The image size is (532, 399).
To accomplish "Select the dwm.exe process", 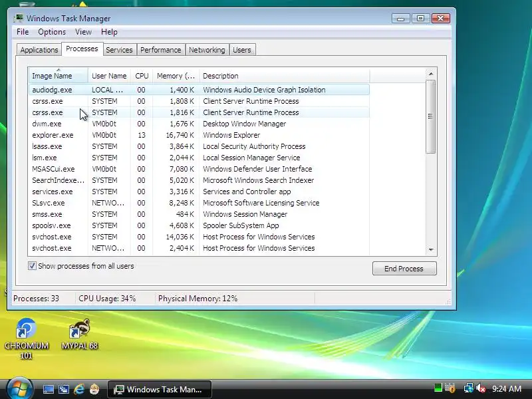I will pyautogui.click(x=199, y=124).
